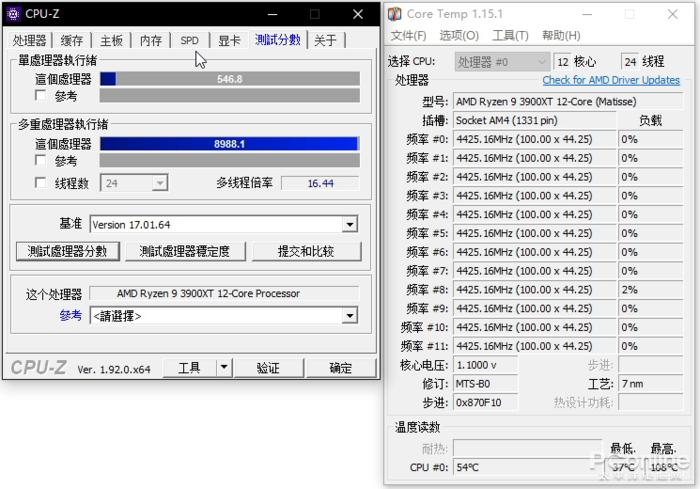Expand the 基准 Version 17.01.64 dropdown
Viewport: 700px width, 489px height.
350,224
